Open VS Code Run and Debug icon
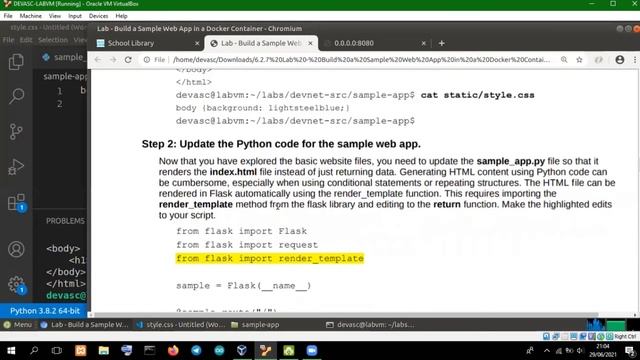This screenshot has height=360, width=640. click(x=16, y=167)
